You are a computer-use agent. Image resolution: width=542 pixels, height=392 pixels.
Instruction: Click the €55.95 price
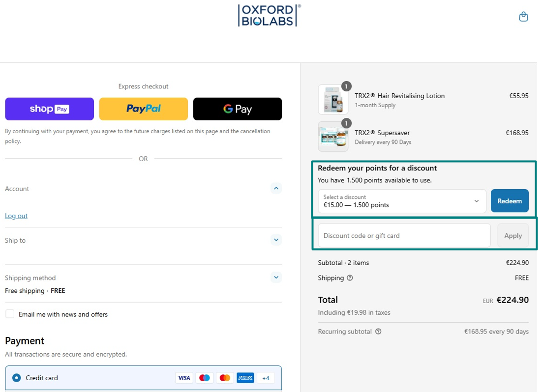(518, 96)
